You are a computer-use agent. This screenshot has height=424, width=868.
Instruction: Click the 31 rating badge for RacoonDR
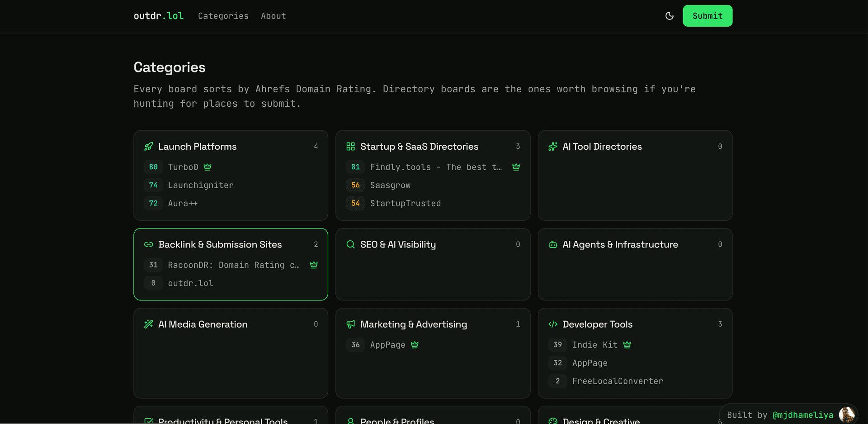pyautogui.click(x=153, y=265)
